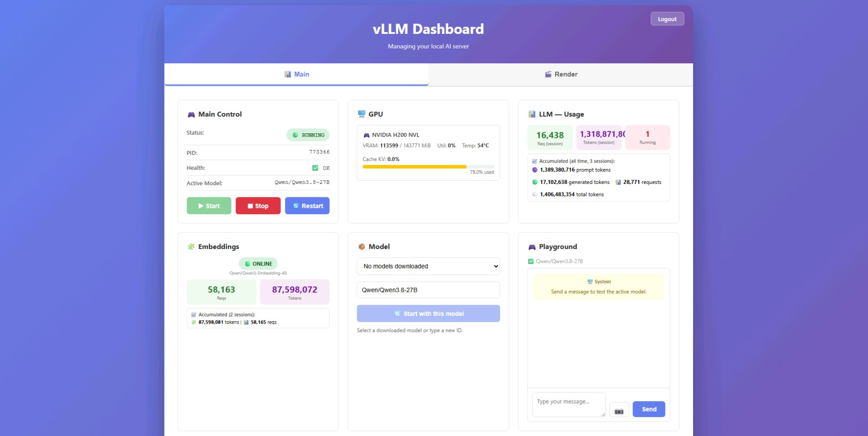This screenshot has height=436, width=868.
Task: Click the Temp 54°C reading
Action: pos(476,145)
